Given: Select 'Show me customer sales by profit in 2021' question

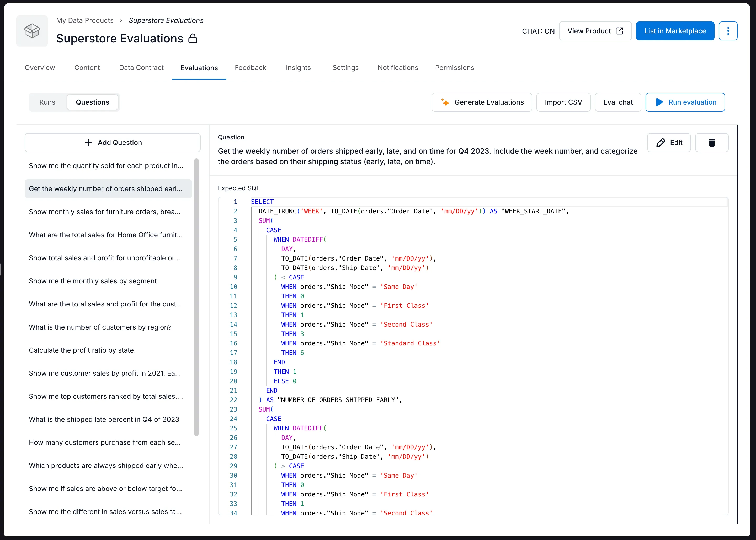Looking at the screenshot, I should [x=108, y=373].
